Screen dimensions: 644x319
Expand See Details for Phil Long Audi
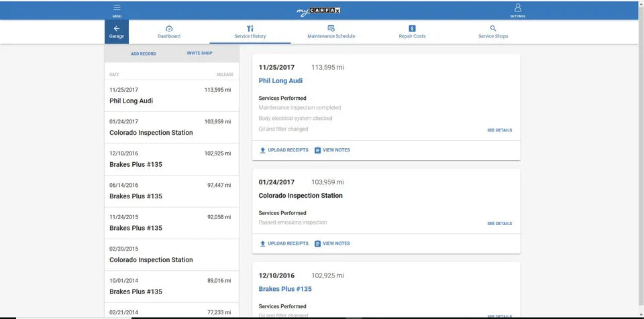click(x=499, y=130)
